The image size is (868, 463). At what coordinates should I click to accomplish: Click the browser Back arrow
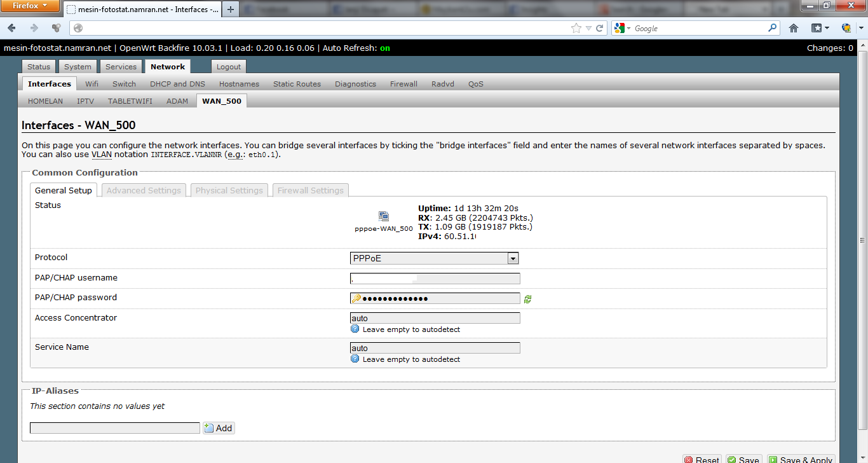pyautogui.click(x=12, y=28)
